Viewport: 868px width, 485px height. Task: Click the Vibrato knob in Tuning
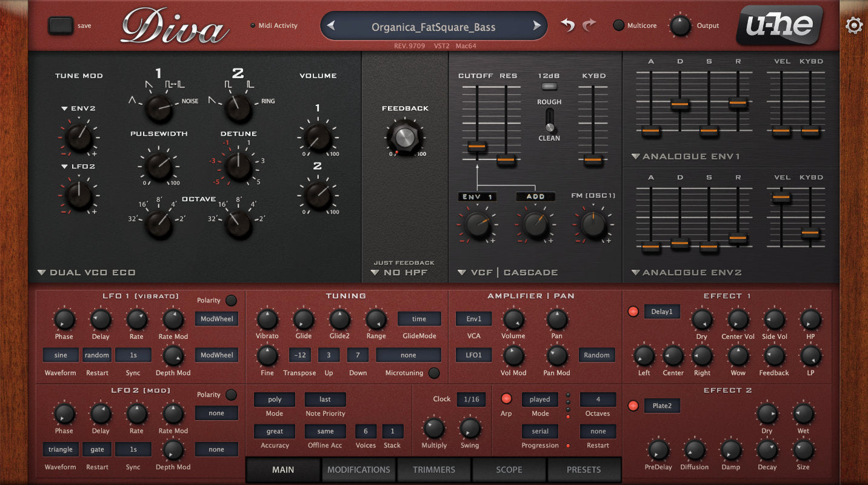coord(267,319)
